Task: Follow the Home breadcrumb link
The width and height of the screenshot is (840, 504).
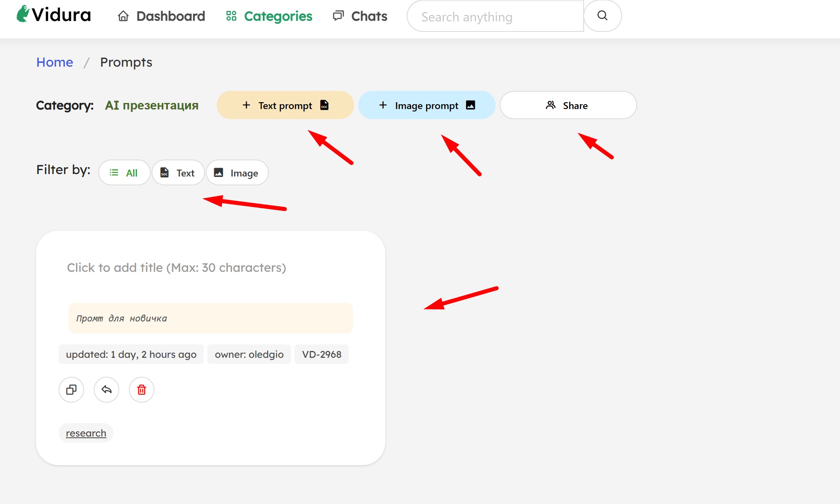Action: pos(55,62)
